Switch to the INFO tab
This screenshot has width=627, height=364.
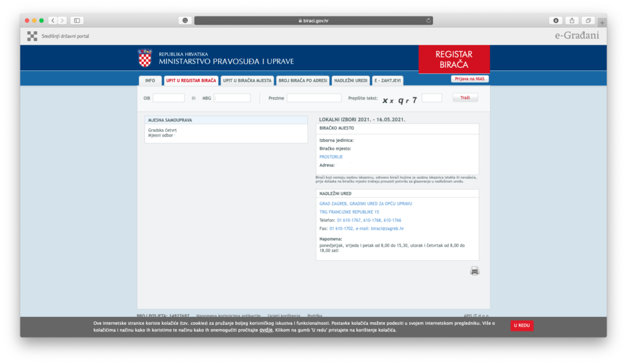point(150,81)
